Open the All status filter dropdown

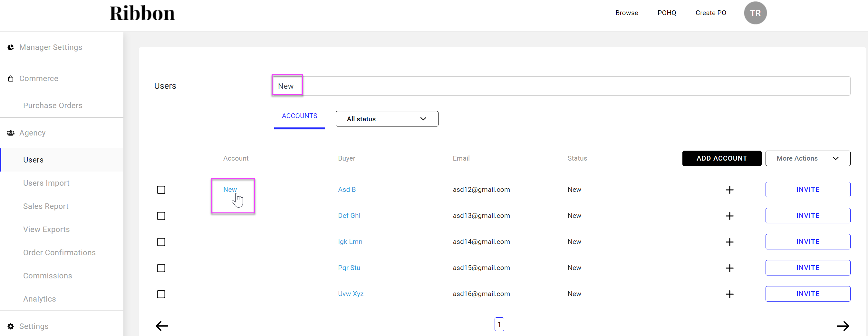pyautogui.click(x=387, y=119)
